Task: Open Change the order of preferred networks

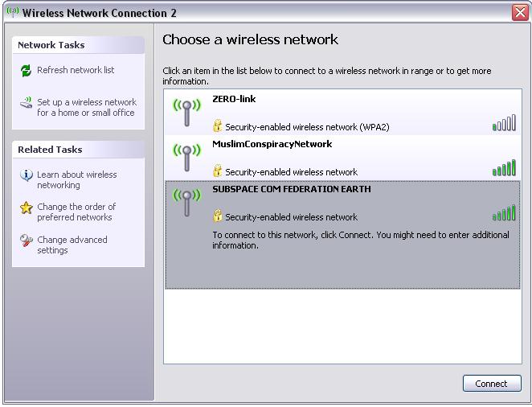Action: pos(76,212)
